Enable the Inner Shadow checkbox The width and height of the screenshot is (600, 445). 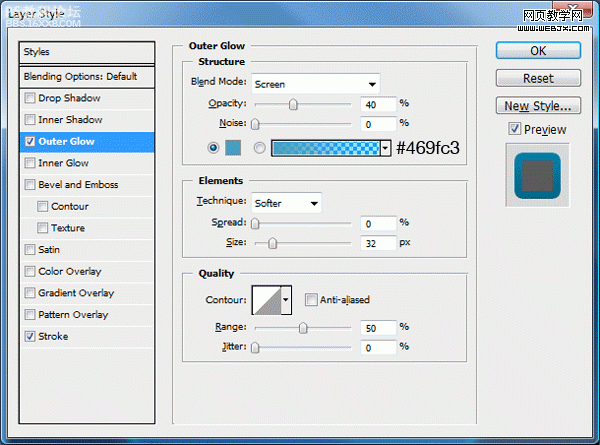[x=30, y=120]
